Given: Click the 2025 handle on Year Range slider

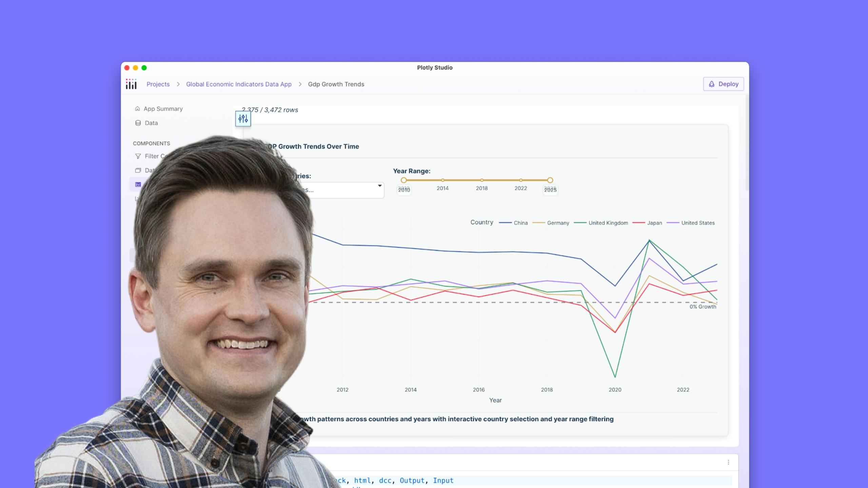Looking at the screenshot, I should click(550, 180).
